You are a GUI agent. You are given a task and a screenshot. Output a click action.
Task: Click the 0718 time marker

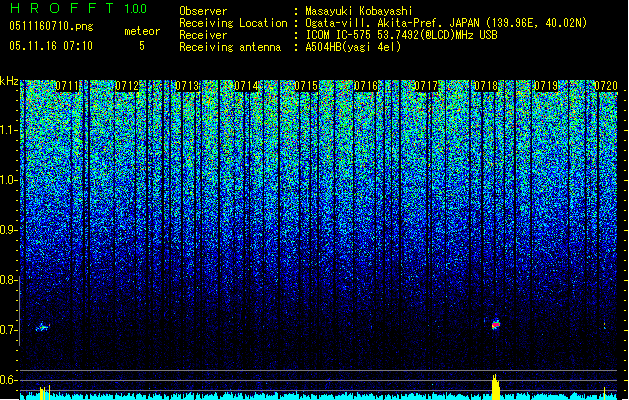(x=486, y=86)
